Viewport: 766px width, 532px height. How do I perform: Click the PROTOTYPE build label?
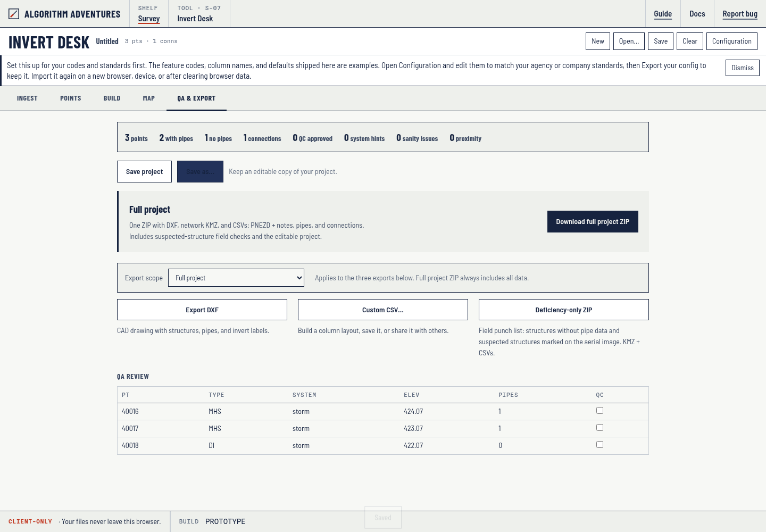(x=226, y=521)
